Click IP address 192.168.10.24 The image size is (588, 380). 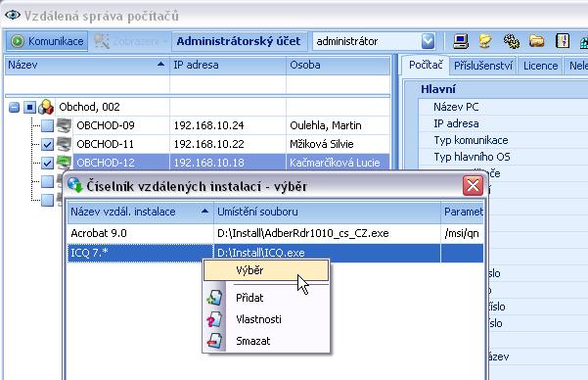(208, 125)
